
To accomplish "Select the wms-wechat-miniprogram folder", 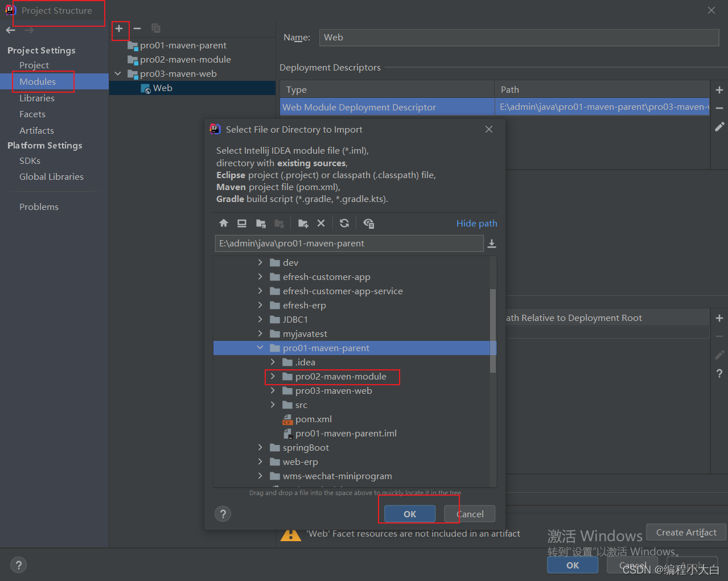I will click(338, 476).
